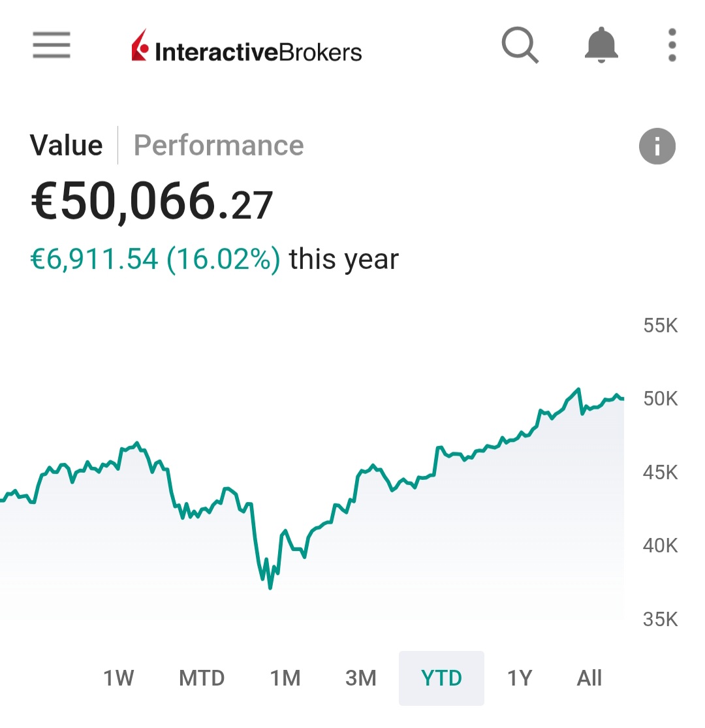Select the highlighted YTD range
Image resolution: width=705 pixels, height=728 pixels.
coord(442,678)
